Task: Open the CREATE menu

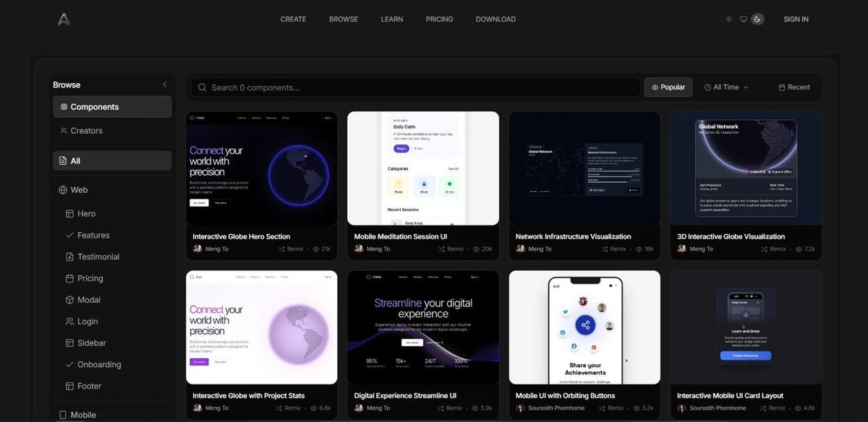Action: coord(293,20)
